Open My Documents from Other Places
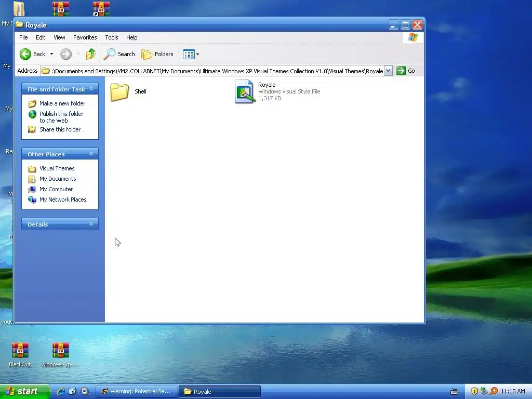 tap(58, 179)
